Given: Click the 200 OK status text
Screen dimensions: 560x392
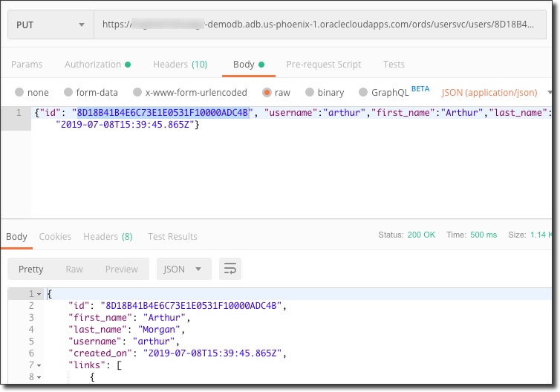Looking at the screenshot, I should [x=421, y=235].
